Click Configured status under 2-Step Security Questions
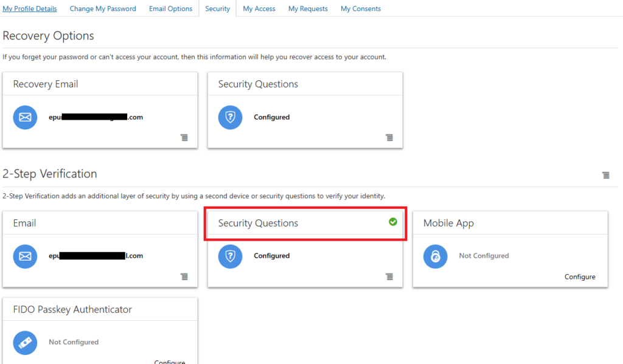The width and height of the screenshot is (623, 364). tap(272, 256)
